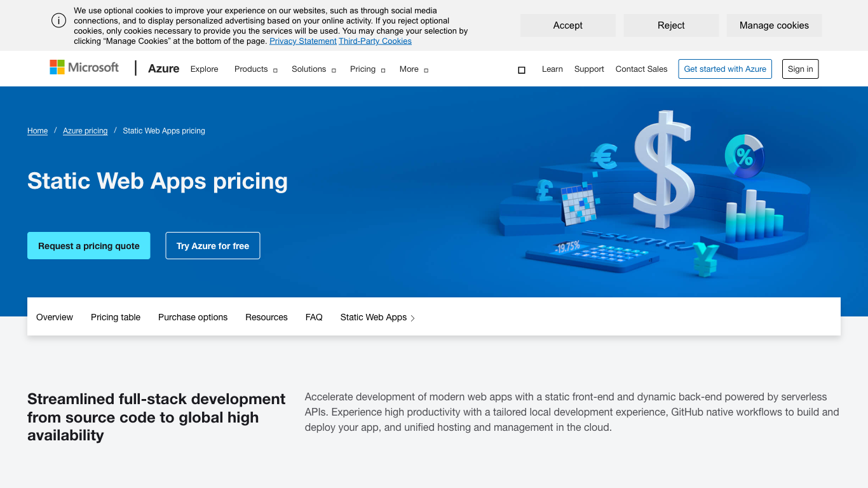Open the Learn link in the header
The image size is (868, 488).
click(552, 69)
